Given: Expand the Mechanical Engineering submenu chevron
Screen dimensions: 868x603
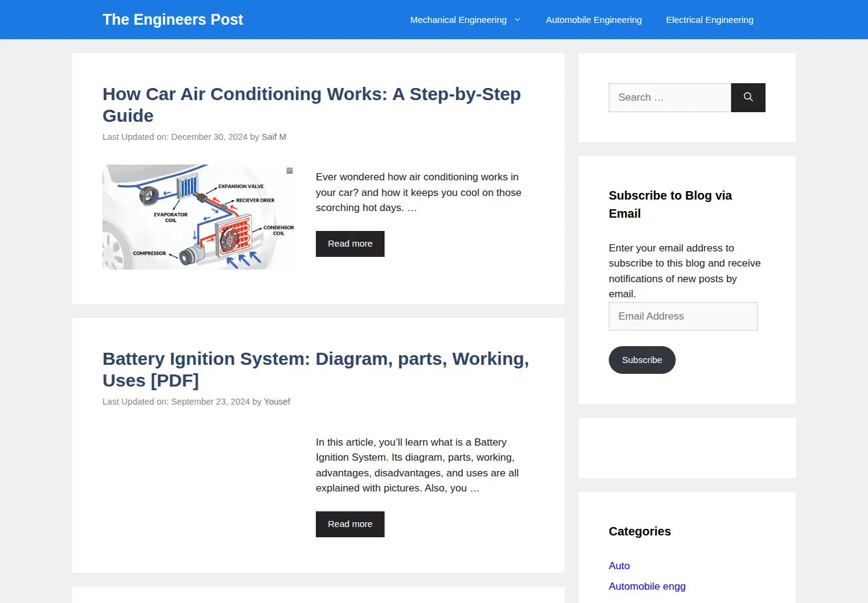Looking at the screenshot, I should click(x=517, y=20).
